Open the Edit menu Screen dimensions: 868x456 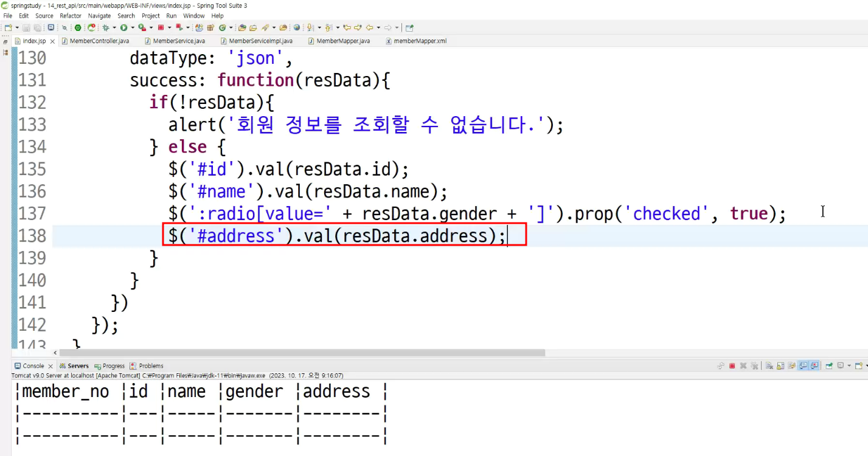(24, 16)
